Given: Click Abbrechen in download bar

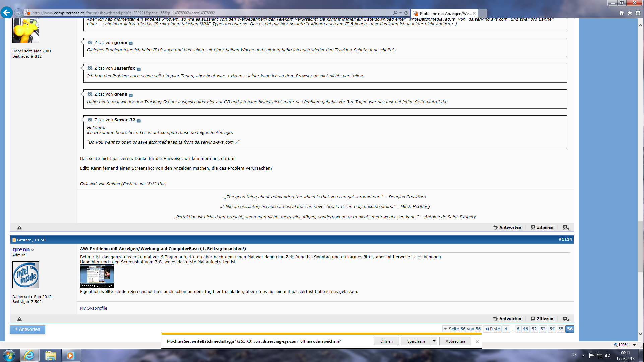Looking at the screenshot, I should (x=455, y=341).
